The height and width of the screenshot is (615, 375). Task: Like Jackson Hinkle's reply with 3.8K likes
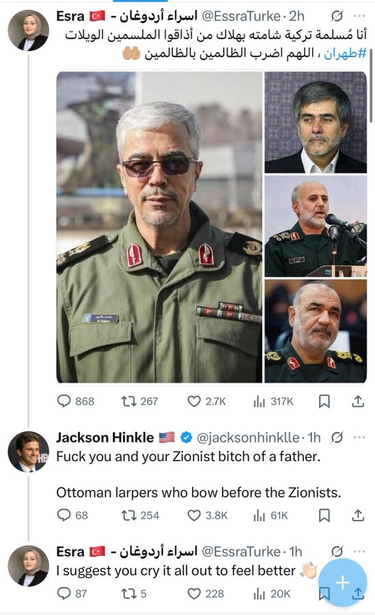tap(208, 515)
